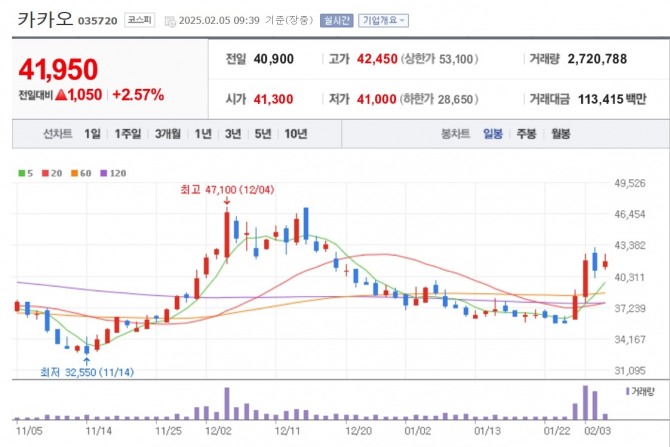Image resolution: width=670 pixels, height=447 pixels.
Task: Click the 49,526 price axis label
Action: point(630,183)
